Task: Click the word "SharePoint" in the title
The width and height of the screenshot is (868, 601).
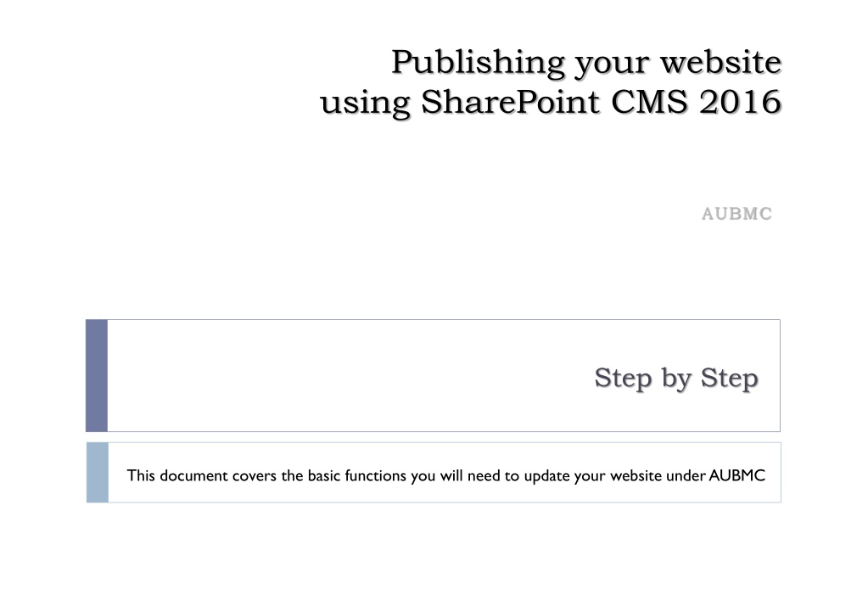Action: pos(511,102)
